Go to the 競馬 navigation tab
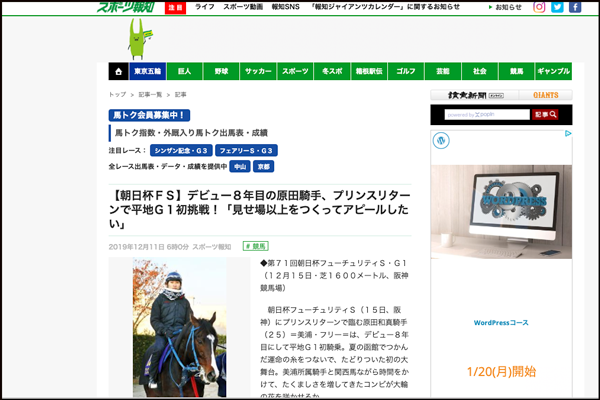The width and height of the screenshot is (600, 400). pyautogui.click(x=516, y=72)
